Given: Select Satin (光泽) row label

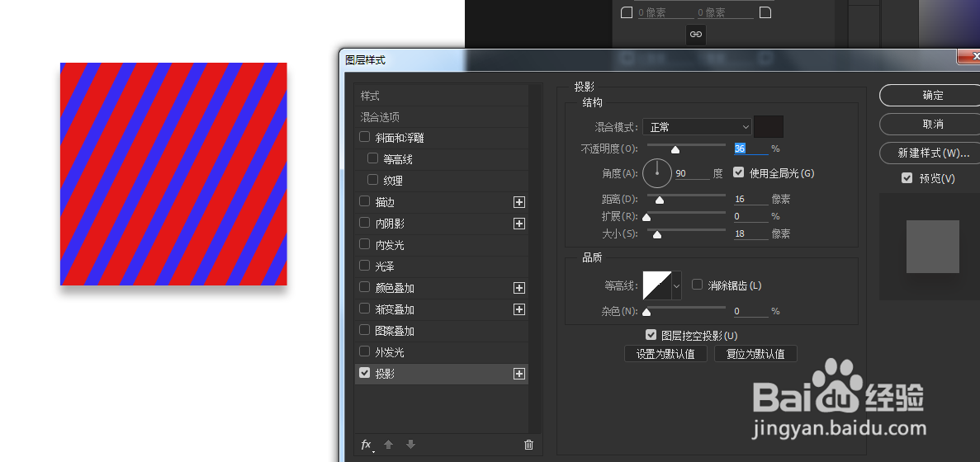Looking at the screenshot, I should click(x=385, y=266).
